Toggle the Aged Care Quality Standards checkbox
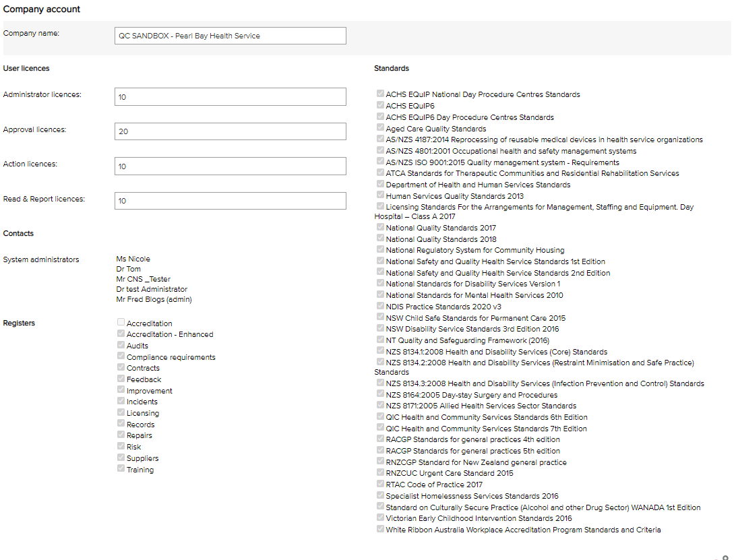736x560 pixels. 381,128
